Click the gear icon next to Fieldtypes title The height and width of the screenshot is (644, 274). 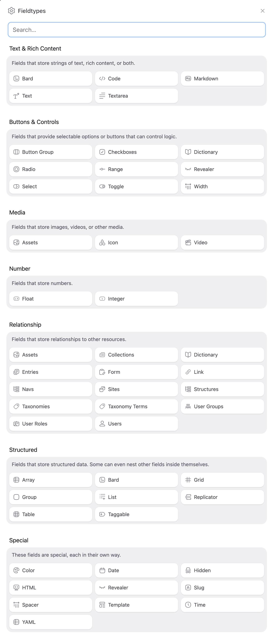[11, 11]
